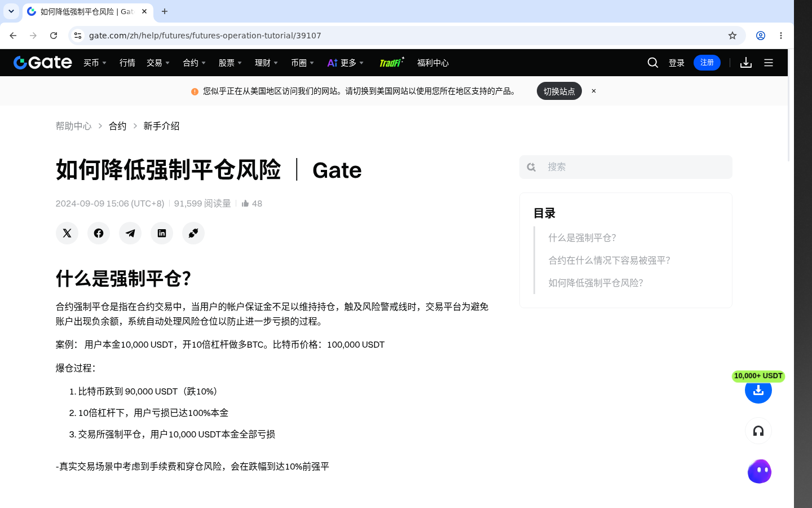Viewport: 812px width, 508px height.
Task: Dismiss the region warning banner
Action: tap(594, 91)
